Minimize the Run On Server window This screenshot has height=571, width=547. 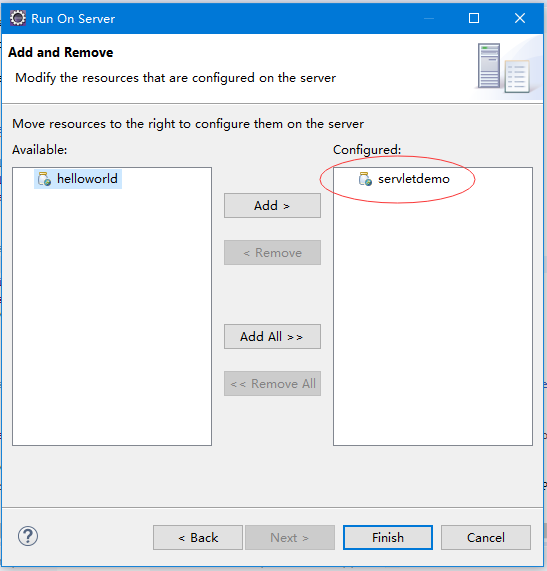point(429,18)
